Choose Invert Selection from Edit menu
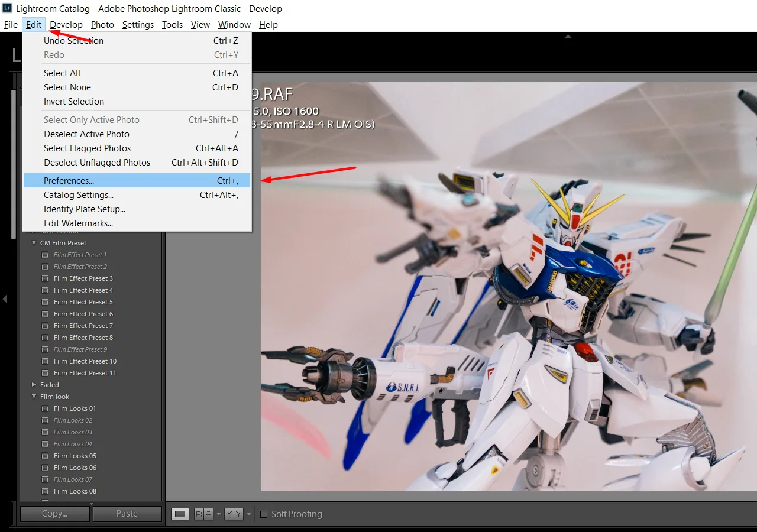The width and height of the screenshot is (757, 532). [137, 102]
